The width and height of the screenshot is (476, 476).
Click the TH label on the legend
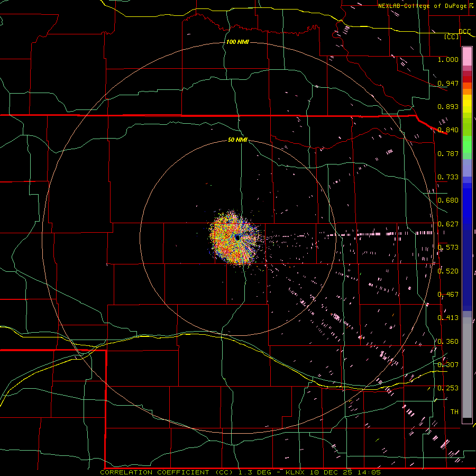point(454,412)
